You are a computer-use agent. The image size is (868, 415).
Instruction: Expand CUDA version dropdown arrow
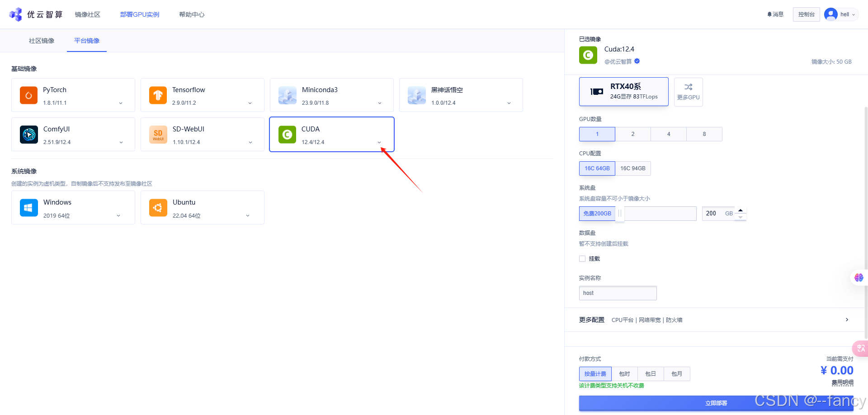(379, 143)
